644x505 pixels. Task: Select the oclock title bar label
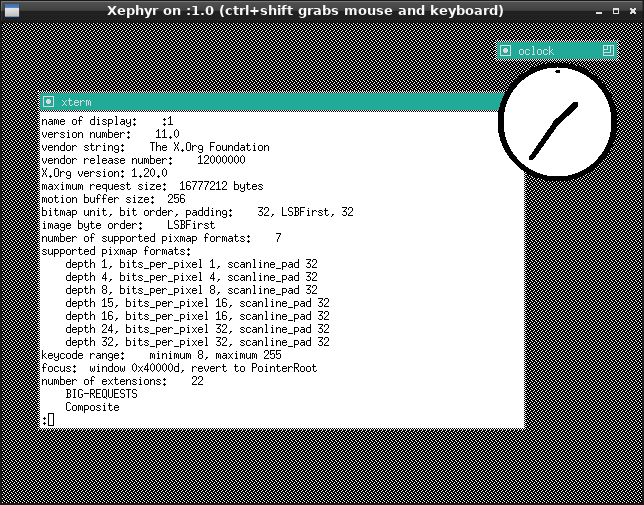[535, 50]
